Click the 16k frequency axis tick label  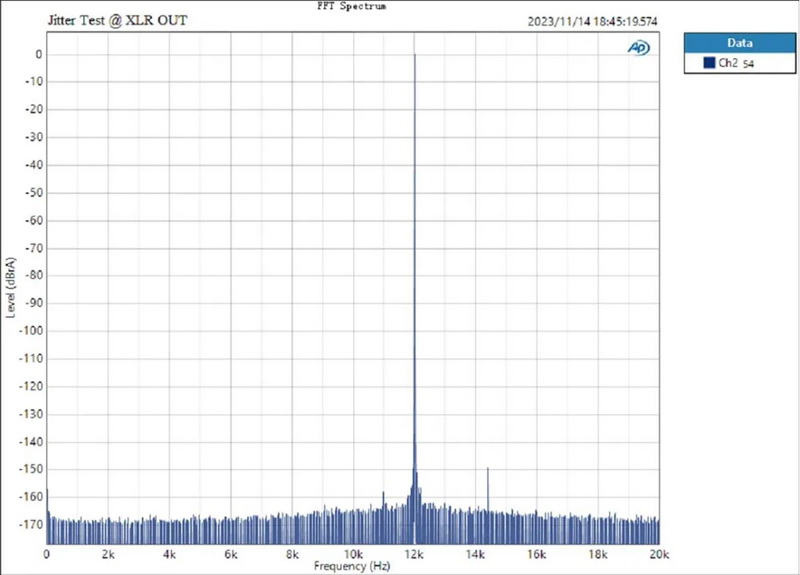(x=537, y=554)
